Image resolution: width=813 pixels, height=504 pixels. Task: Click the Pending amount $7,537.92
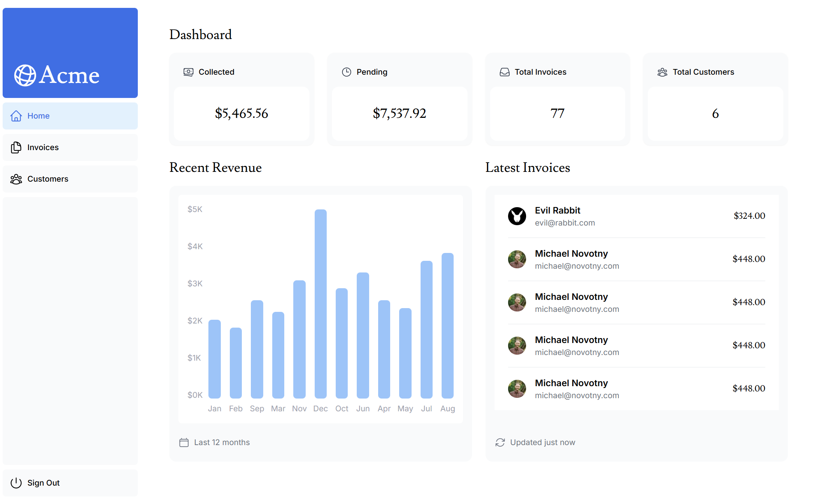click(400, 113)
